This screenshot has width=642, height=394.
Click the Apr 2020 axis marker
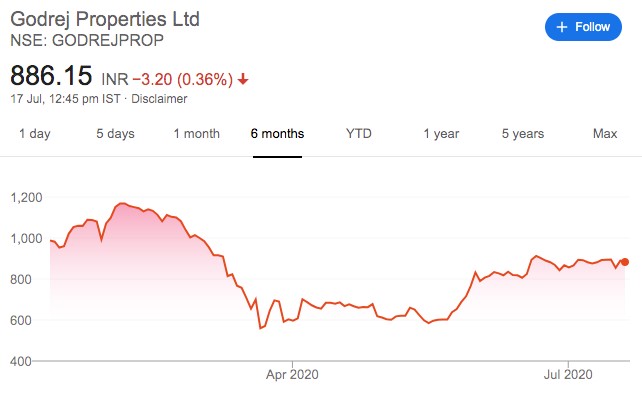(292, 374)
